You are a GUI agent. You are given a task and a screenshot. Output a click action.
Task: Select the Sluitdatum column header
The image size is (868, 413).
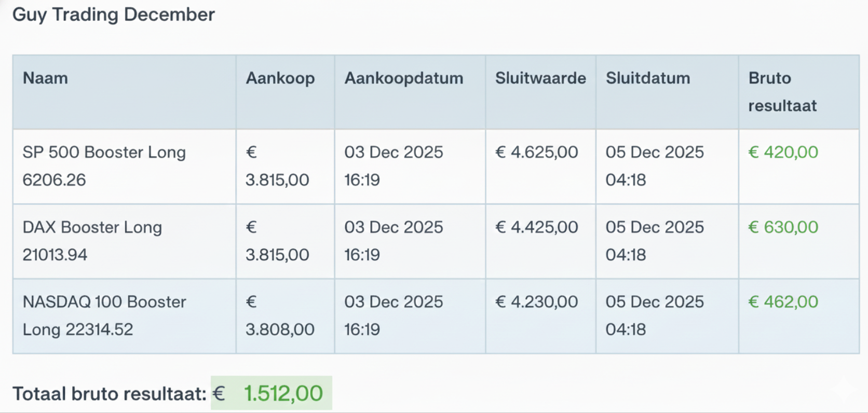click(648, 78)
